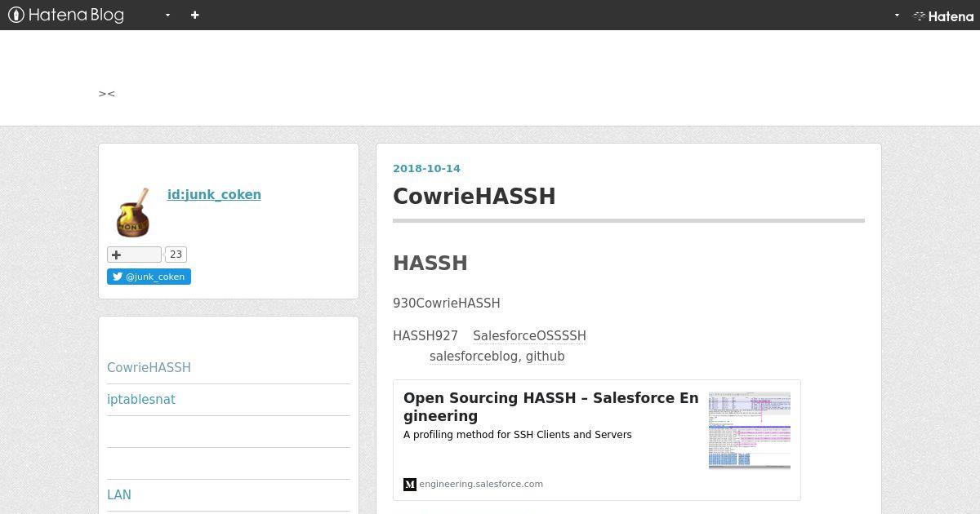Click the 2018-10-14 date link
980x514 pixels.
pyautogui.click(x=426, y=168)
